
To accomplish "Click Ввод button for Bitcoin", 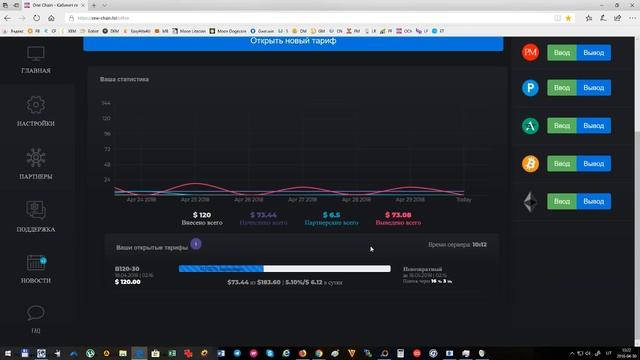I will 562,164.
